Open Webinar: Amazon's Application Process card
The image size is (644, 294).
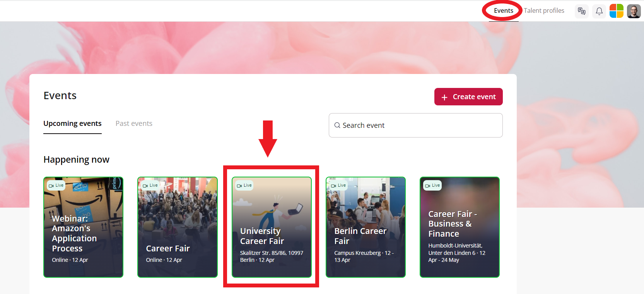pyautogui.click(x=84, y=227)
